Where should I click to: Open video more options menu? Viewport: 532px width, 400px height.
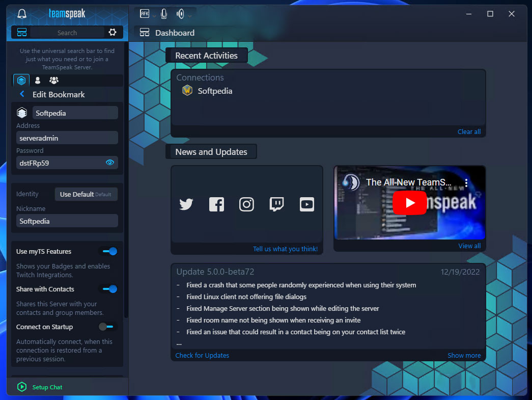click(466, 183)
